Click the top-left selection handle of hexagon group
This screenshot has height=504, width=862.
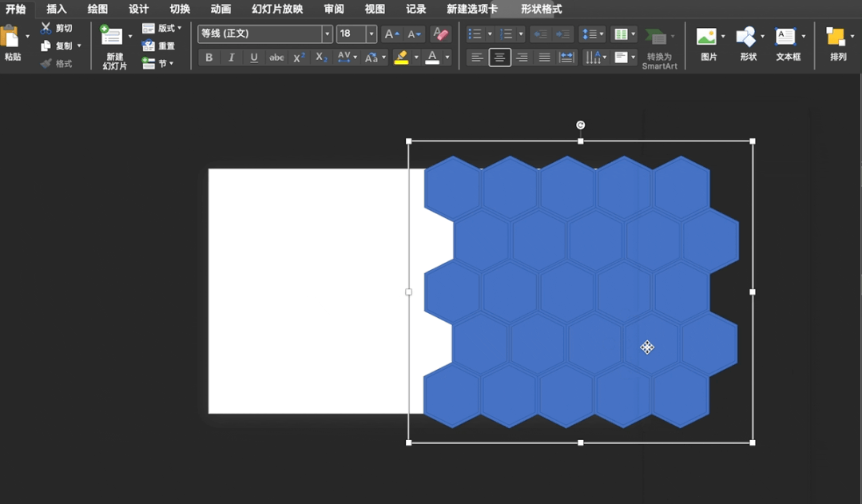point(408,141)
